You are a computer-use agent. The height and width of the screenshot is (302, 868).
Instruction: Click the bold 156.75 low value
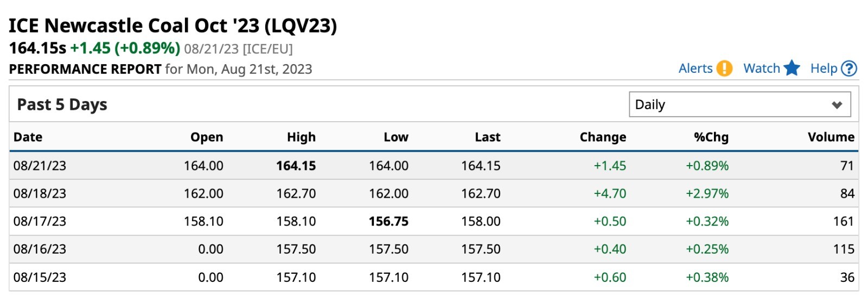[388, 221]
